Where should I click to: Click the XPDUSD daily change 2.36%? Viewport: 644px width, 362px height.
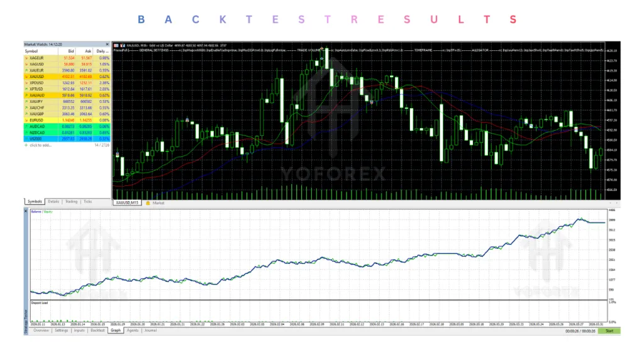104,83
